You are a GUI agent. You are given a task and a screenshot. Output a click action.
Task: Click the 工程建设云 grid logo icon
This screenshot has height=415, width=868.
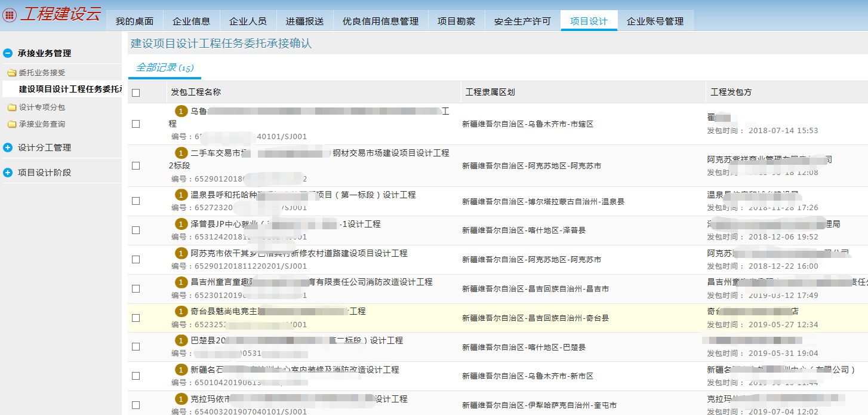click(10, 16)
